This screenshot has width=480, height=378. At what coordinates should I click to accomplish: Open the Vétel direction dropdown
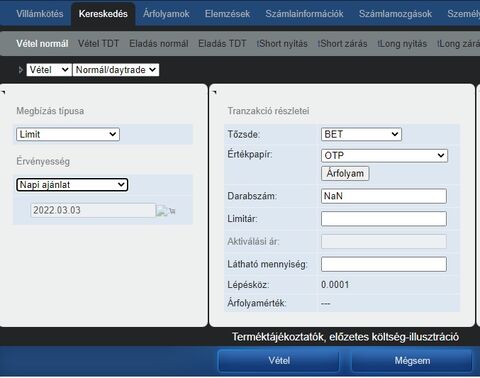point(49,70)
